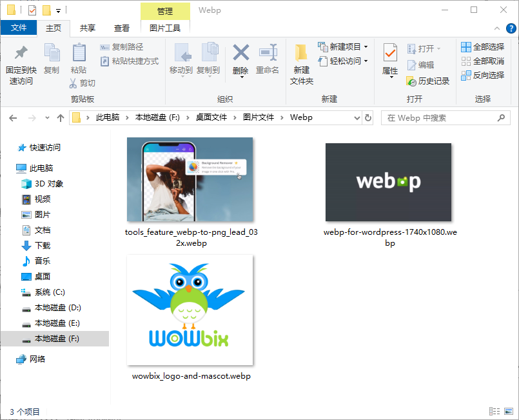Image resolution: width=519 pixels, height=420 pixels.
Task: Select wowbix_logo-and-mascot thumbnail
Action: (x=190, y=310)
